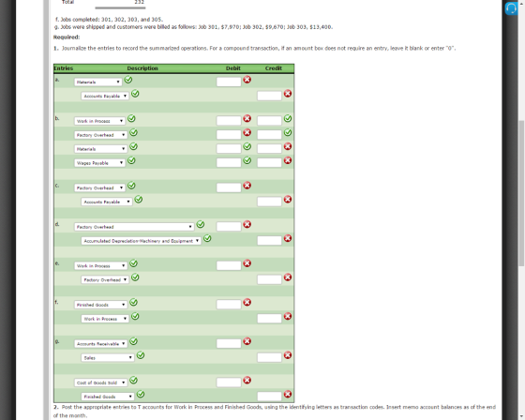Click the debit input for Materials in entry a
Viewport: 525px width, 420px height.
tap(229, 82)
